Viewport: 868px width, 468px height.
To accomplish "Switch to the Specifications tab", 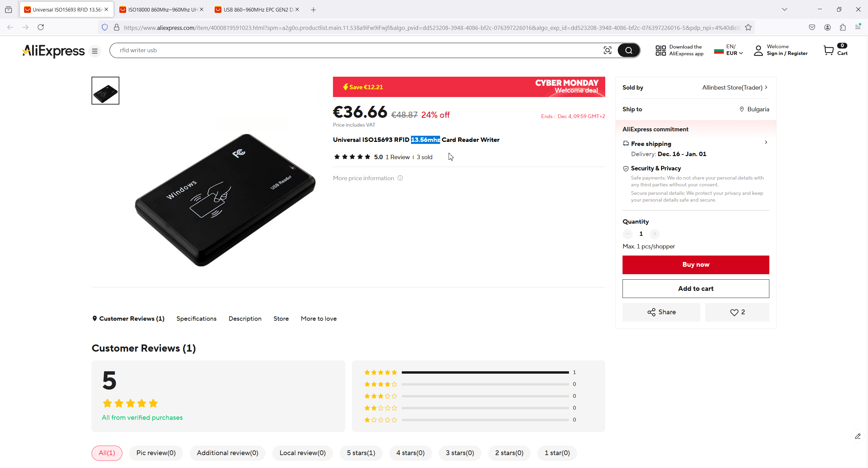I will click(196, 319).
